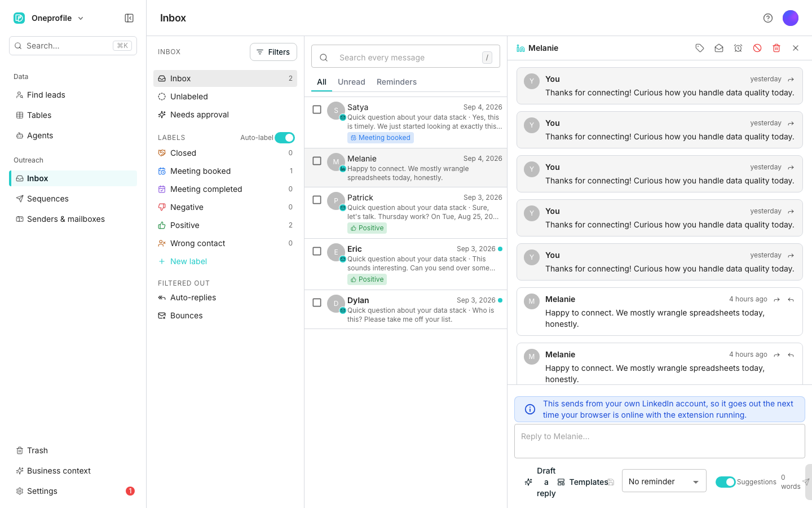
Task: Click the sidebar Search box
Action: point(73,46)
